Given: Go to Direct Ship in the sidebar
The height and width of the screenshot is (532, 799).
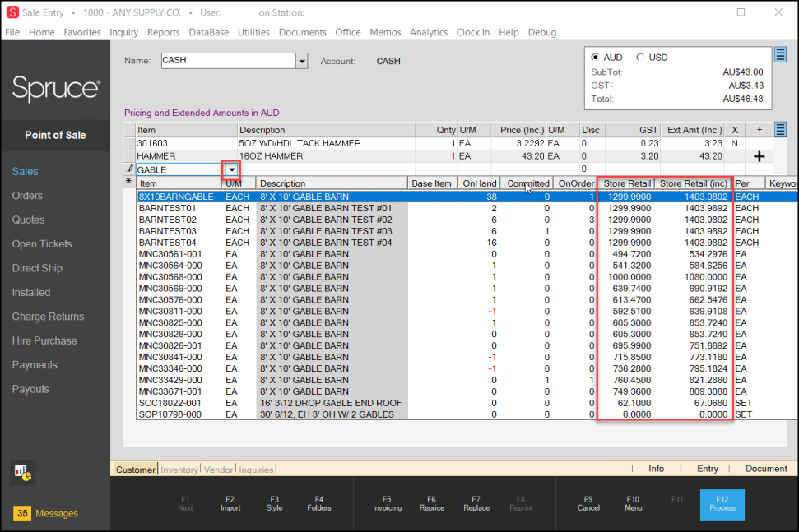Looking at the screenshot, I should click(x=37, y=268).
